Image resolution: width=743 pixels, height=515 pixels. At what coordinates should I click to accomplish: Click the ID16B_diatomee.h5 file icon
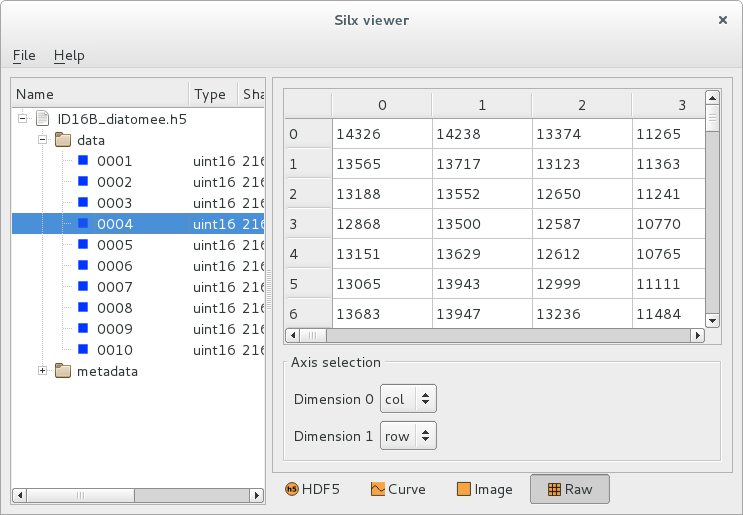tap(43, 119)
